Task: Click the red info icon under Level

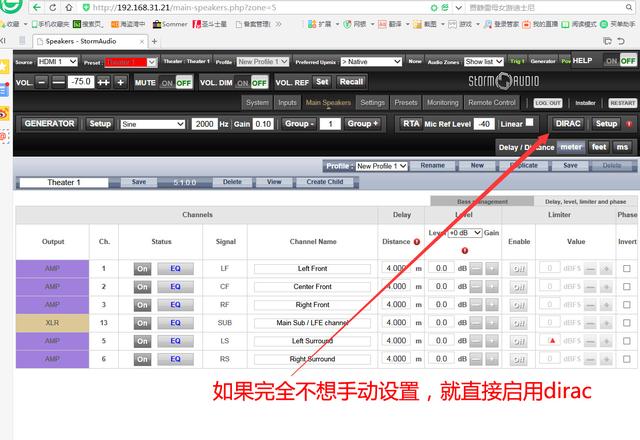Action: (464, 250)
